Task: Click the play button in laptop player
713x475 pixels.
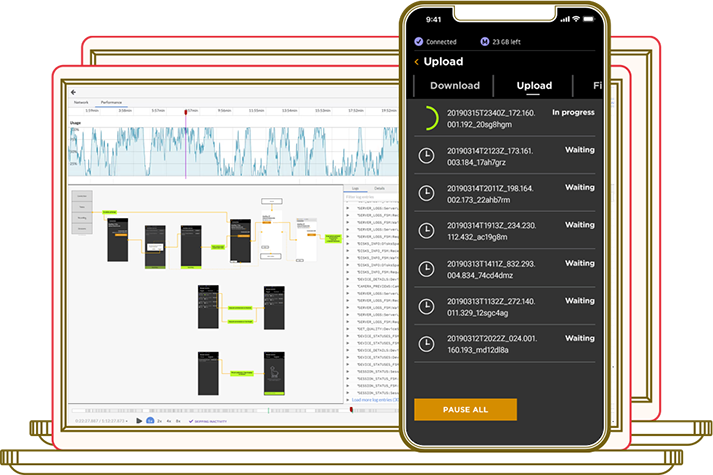Action: coord(139,421)
